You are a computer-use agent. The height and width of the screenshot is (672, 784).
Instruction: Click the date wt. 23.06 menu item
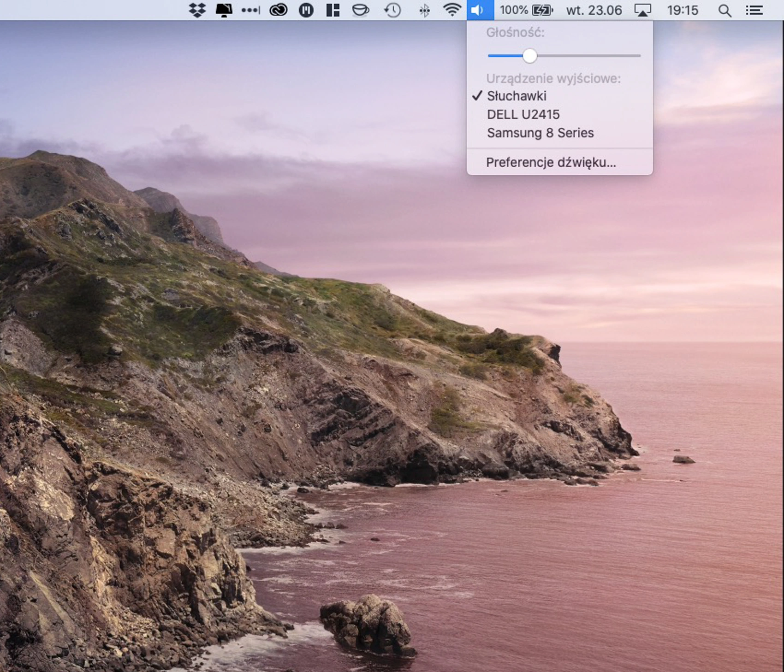coord(594,10)
